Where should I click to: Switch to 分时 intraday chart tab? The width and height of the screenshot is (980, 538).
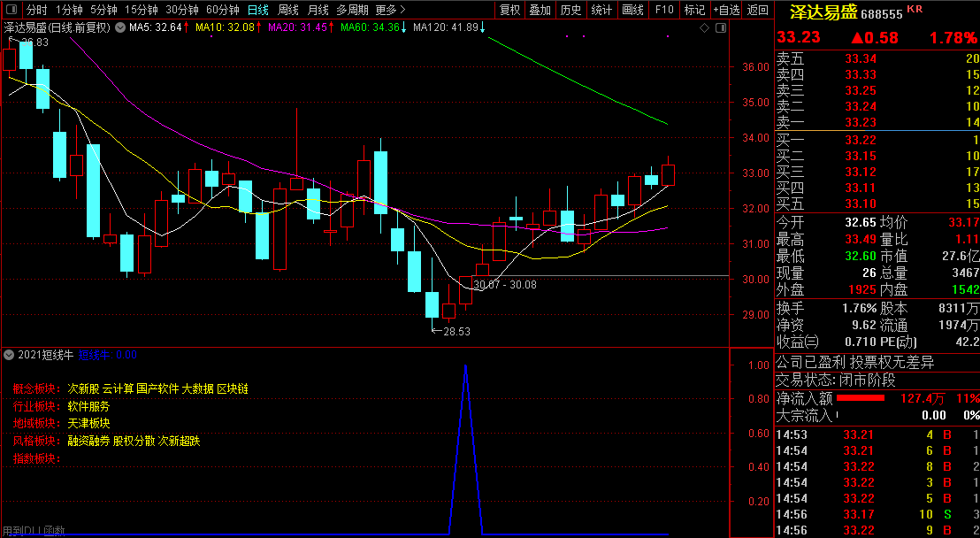pos(37,10)
